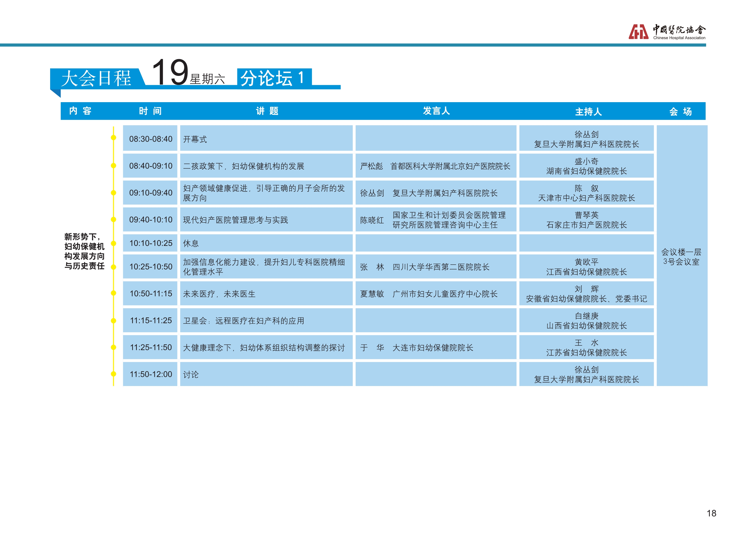Click speaker 张林 四川大学华西第二医院院长
The height and width of the screenshot is (540, 756).
(436, 266)
